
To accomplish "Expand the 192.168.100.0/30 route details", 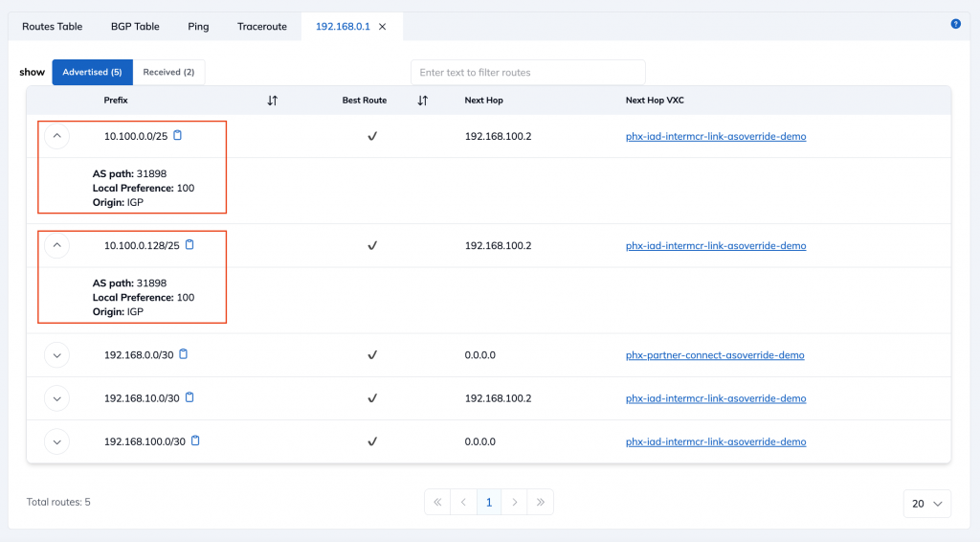I will click(56, 441).
